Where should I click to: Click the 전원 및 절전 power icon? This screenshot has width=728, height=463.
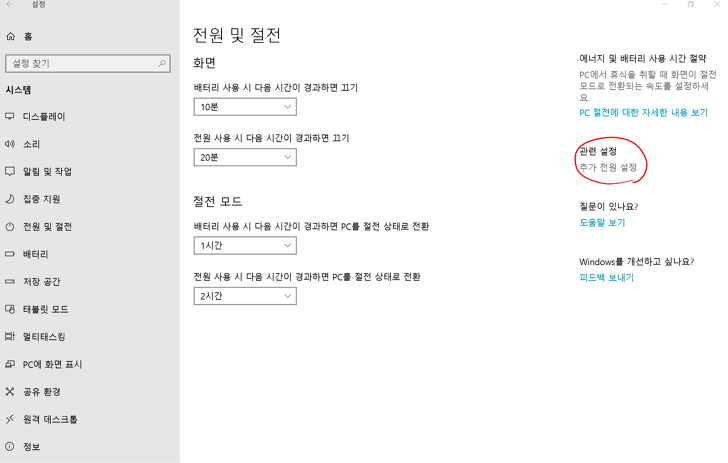point(10,227)
